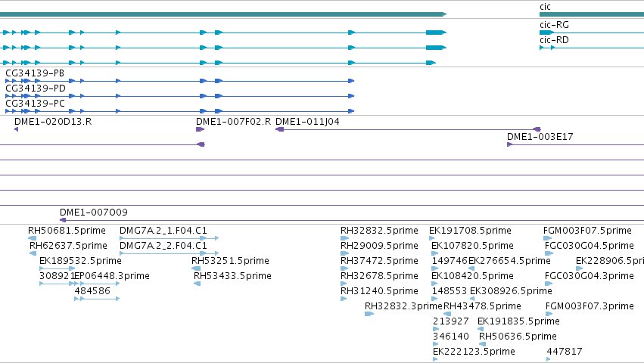This screenshot has width=644, height=363.
Task: Click the DME1-007F02.R feature label
Action: (233, 122)
